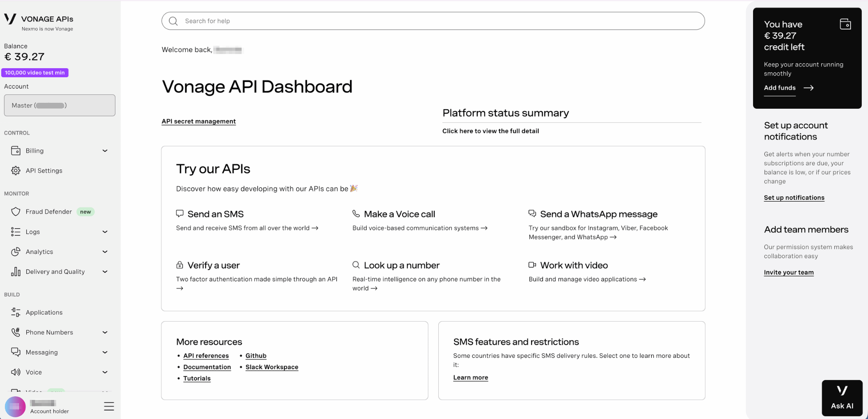
Task: Click the Logs list icon
Action: 16,231
